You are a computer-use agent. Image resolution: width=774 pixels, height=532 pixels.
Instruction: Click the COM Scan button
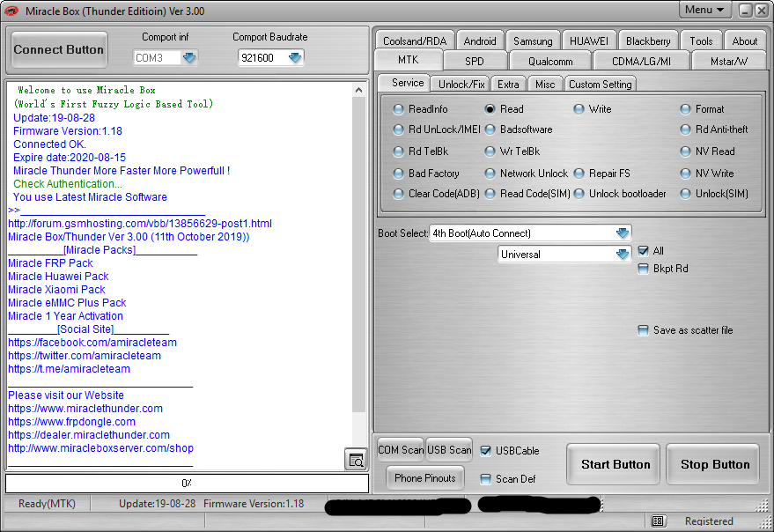point(401,449)
